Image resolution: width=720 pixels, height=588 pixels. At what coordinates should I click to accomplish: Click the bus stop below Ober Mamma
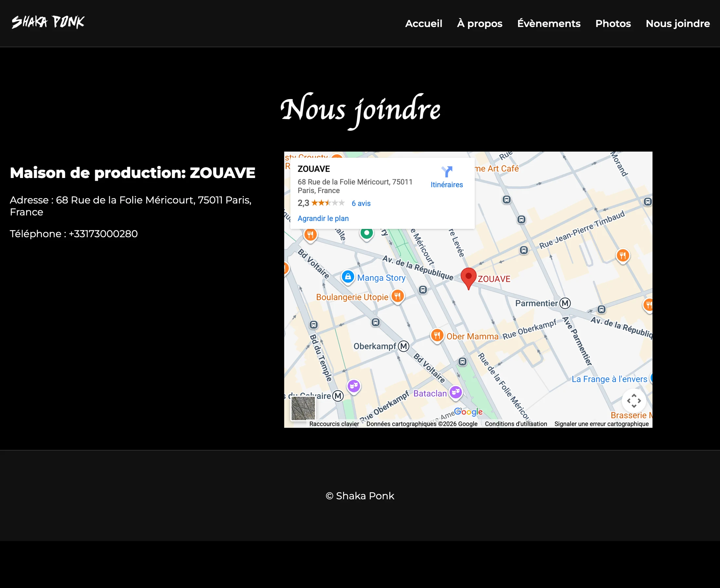coord(462,361)
